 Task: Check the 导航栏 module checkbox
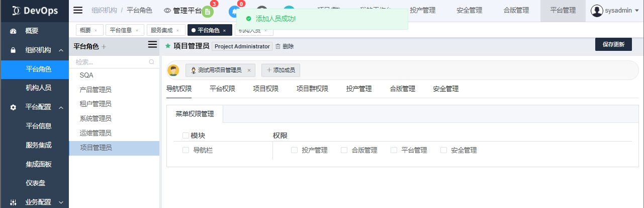pos(186,150)
